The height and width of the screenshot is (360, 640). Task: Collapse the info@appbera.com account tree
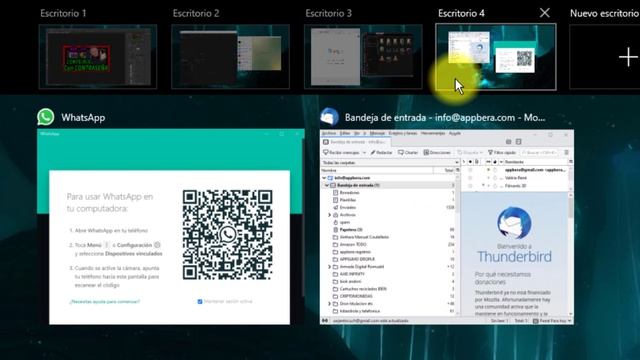tap(324, 178)
